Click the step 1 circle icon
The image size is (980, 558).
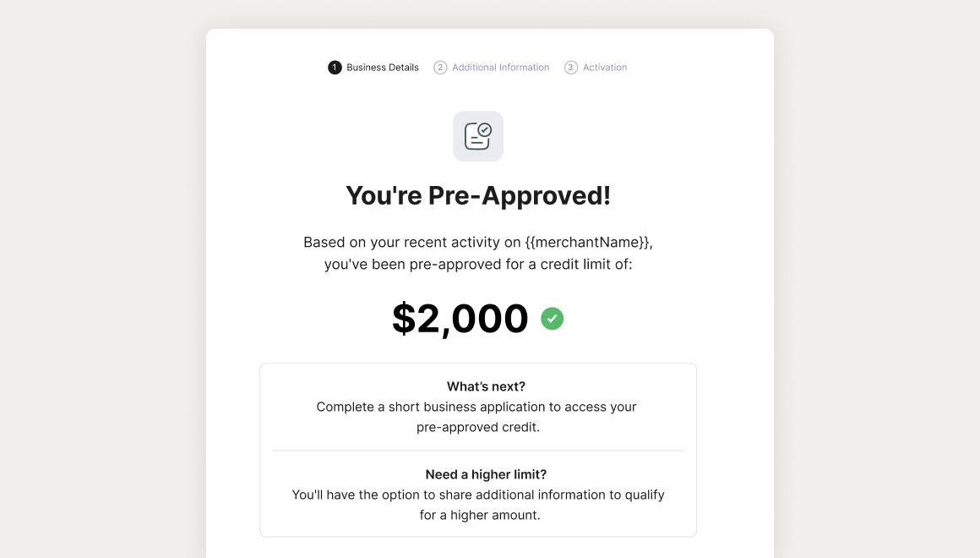tap(335, 68)
